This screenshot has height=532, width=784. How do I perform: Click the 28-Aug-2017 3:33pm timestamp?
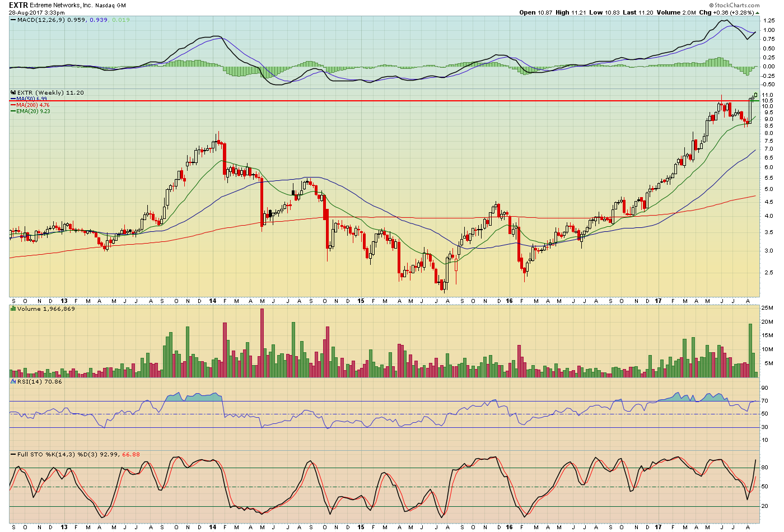[36, 12]
